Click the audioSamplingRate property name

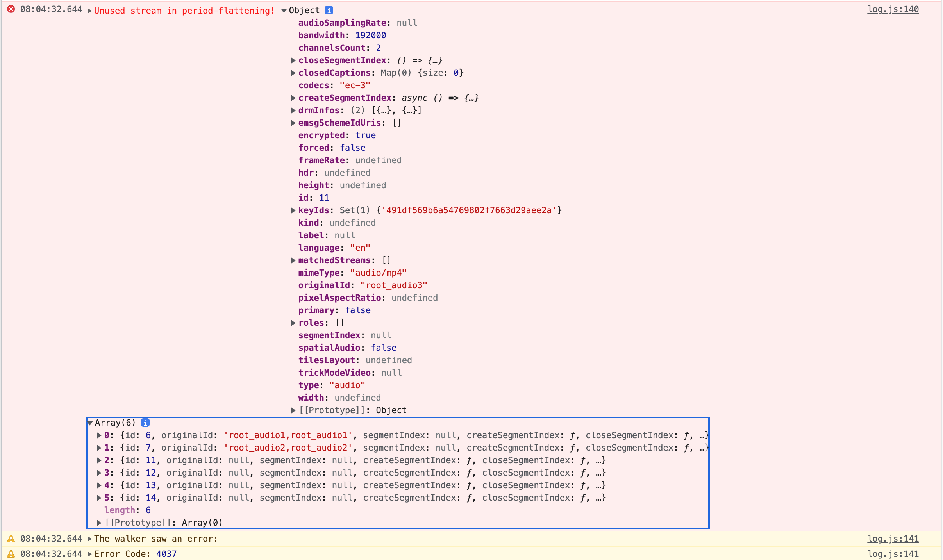tap(342, 23)
